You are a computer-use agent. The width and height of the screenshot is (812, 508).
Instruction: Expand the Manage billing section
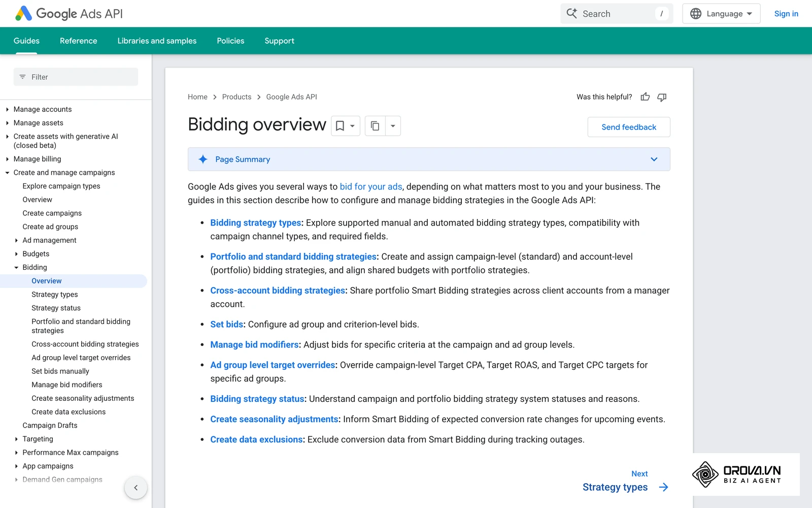pyautogui.click(x=7, y=159)
